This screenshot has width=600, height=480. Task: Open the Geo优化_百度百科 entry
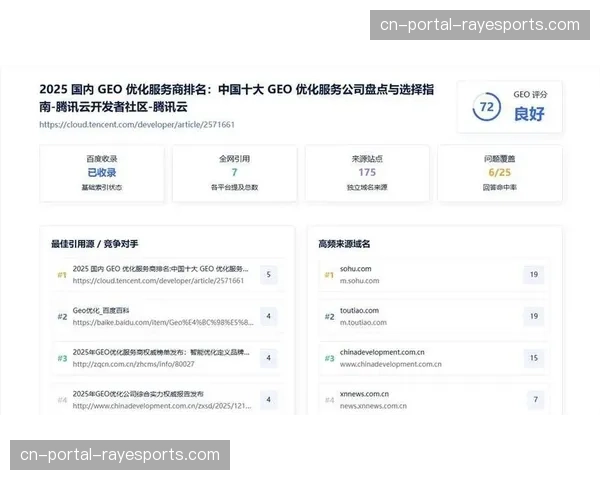(101, 310)
